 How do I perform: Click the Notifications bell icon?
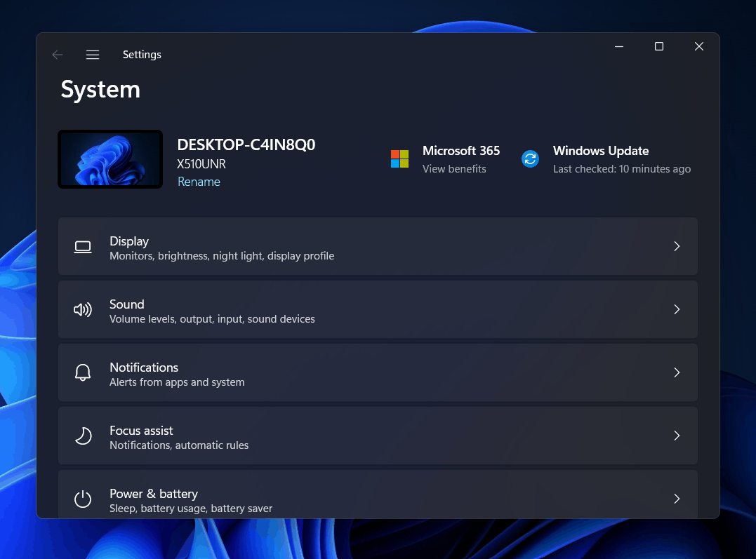pos(83,373)
